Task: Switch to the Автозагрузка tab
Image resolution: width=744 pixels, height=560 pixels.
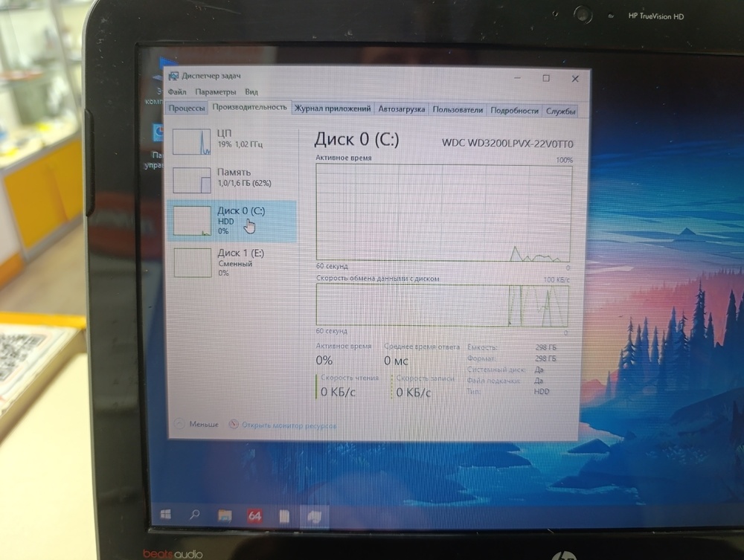Action: [402, 109]
